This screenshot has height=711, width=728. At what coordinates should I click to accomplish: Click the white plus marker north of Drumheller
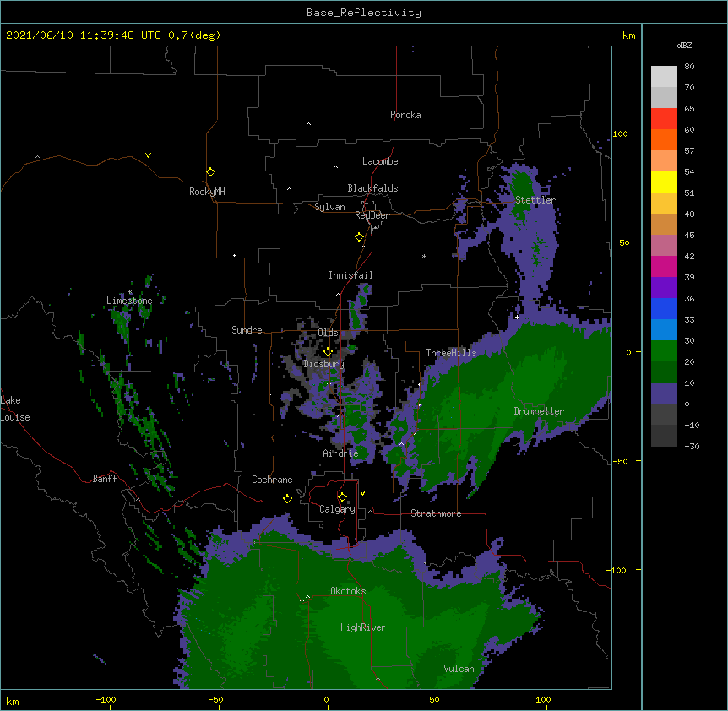tap(517, 317)
